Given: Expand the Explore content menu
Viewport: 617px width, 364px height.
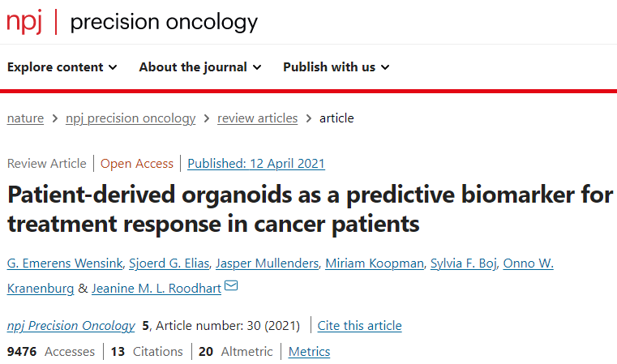Looking at the screenshot, I should [x=62, y=67].
